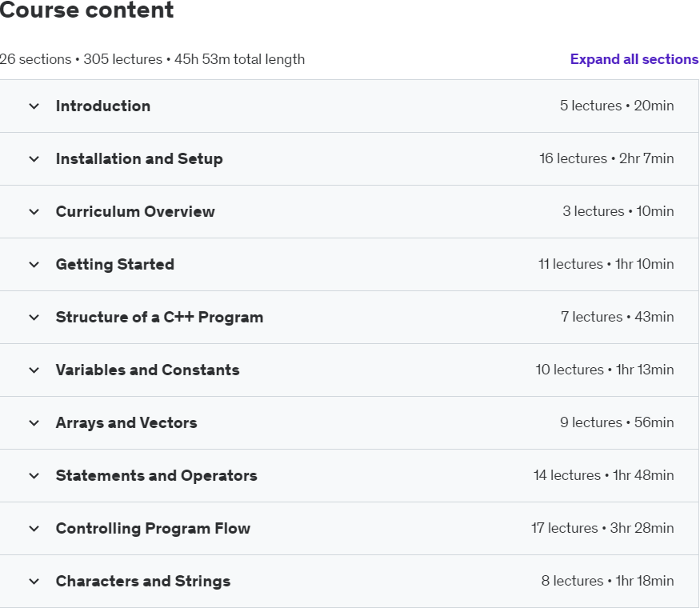Click the chevron arrow beside Getting Started

(x=34, y=265)
